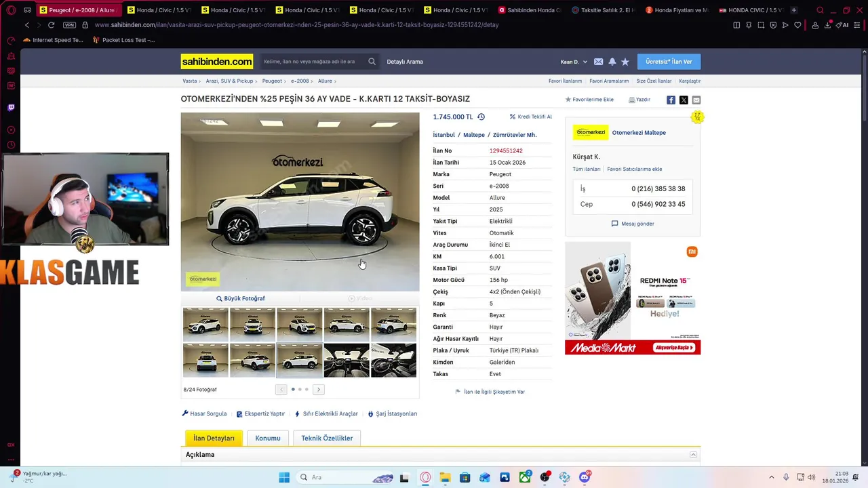Click the price history icon beside 1.745.000 TL
The height and width of the screenshot is (488, 868).
pos(481,117)
